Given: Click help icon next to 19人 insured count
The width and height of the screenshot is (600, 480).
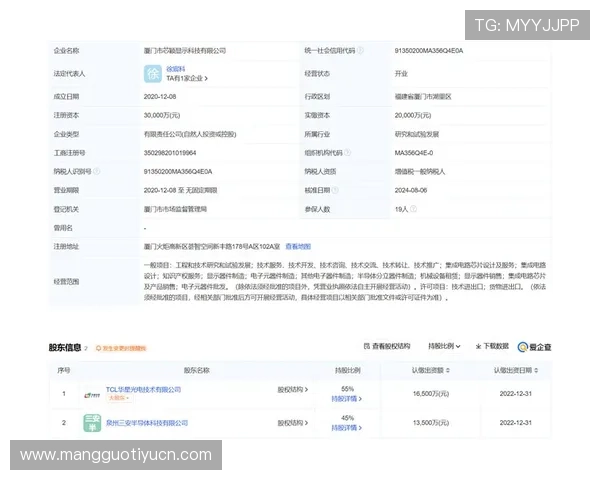Looking at the screenshot, I should [414, 209].
